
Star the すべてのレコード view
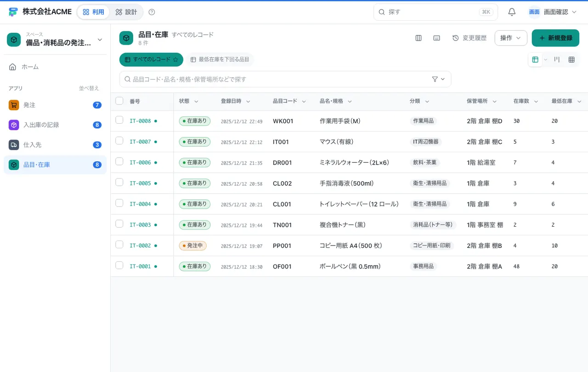point(175,59)
